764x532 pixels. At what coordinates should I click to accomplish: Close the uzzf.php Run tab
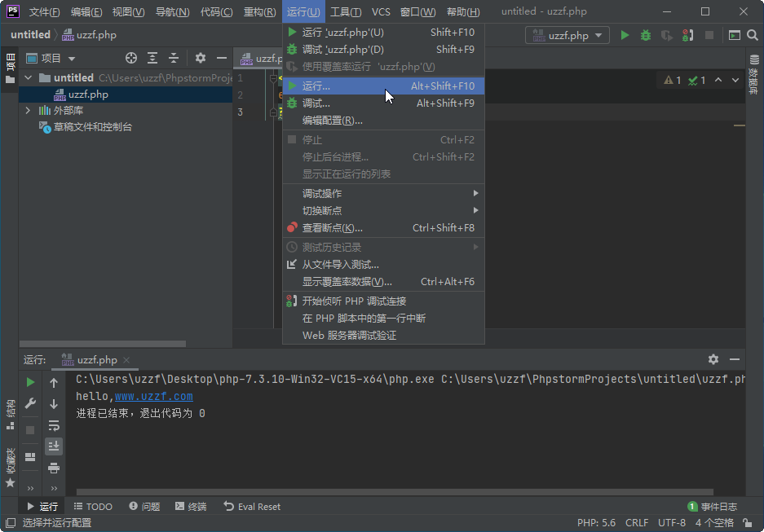point(126,360)
